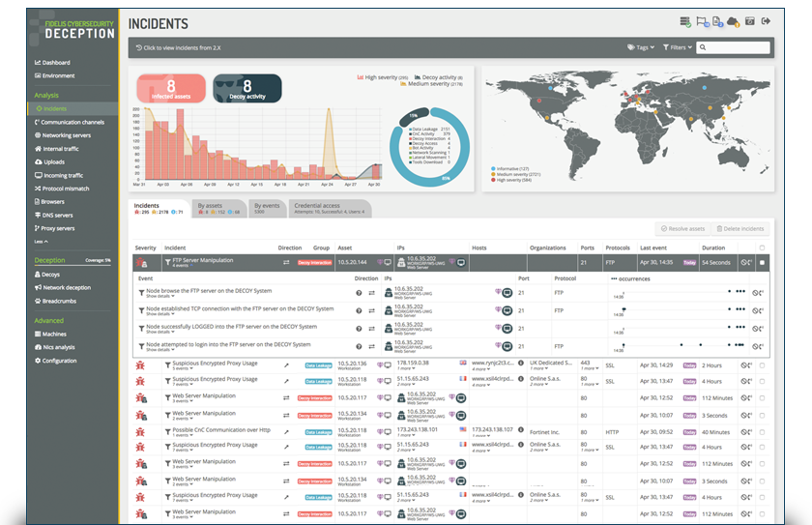This screenshot has width=812, height=525.
Task: Open the Credential access tab
Action: point(330,208)
